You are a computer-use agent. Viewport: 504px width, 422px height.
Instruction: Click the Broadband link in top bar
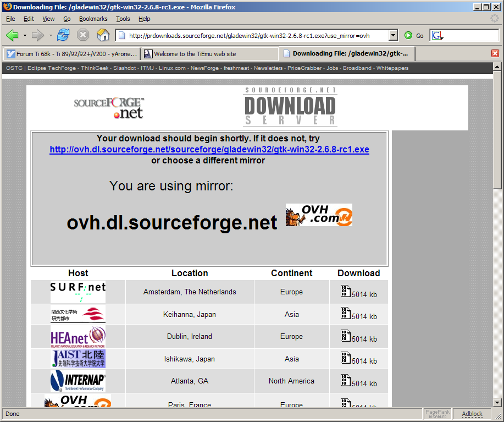coord(357,68)
